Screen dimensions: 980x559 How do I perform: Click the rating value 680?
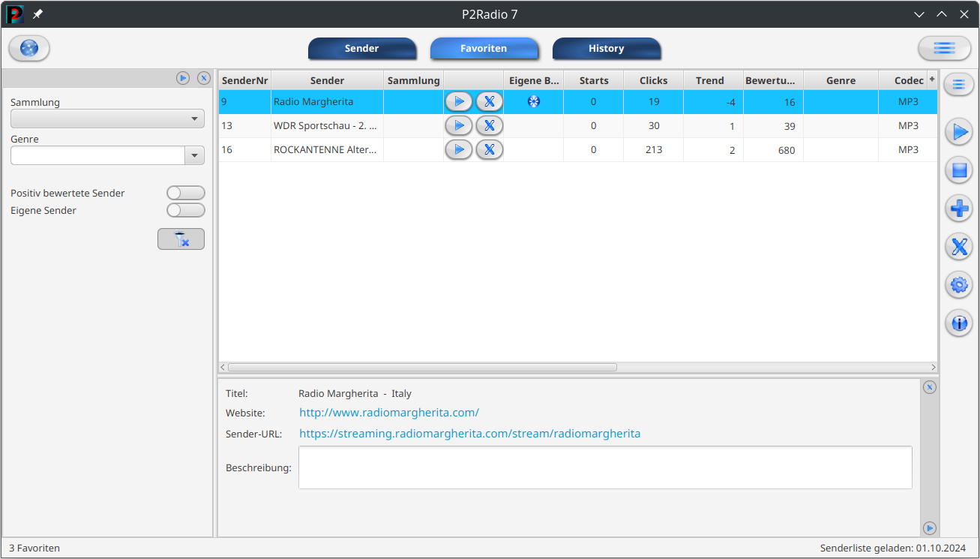click(x=787, y=150)
